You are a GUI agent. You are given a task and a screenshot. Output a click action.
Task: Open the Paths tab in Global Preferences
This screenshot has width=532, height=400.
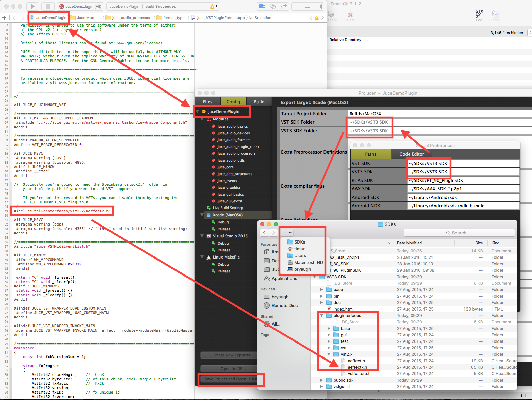pyautogui.click(x=371, y=154)
